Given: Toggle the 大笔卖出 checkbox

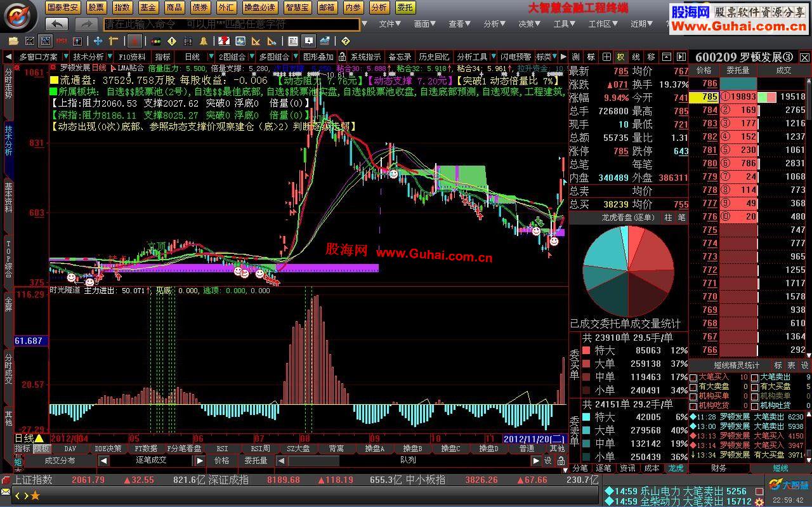Looking at the screenshot, I should 754,378.
